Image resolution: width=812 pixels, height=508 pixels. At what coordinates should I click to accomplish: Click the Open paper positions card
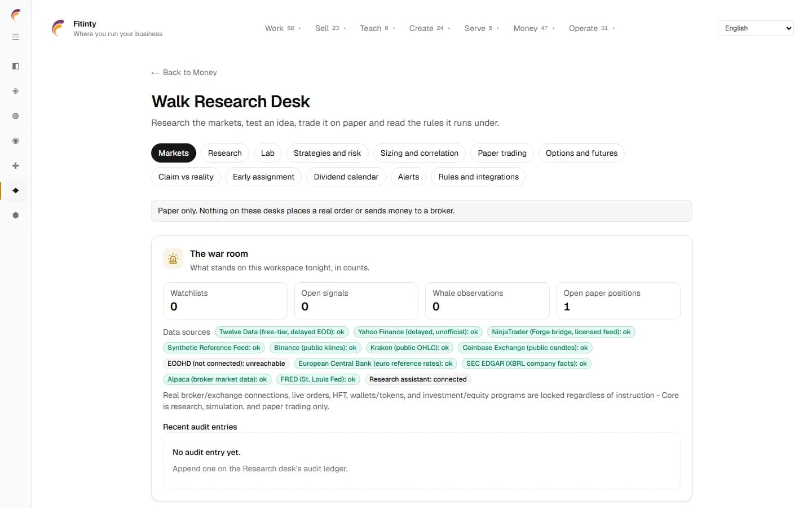pos(618,301)
